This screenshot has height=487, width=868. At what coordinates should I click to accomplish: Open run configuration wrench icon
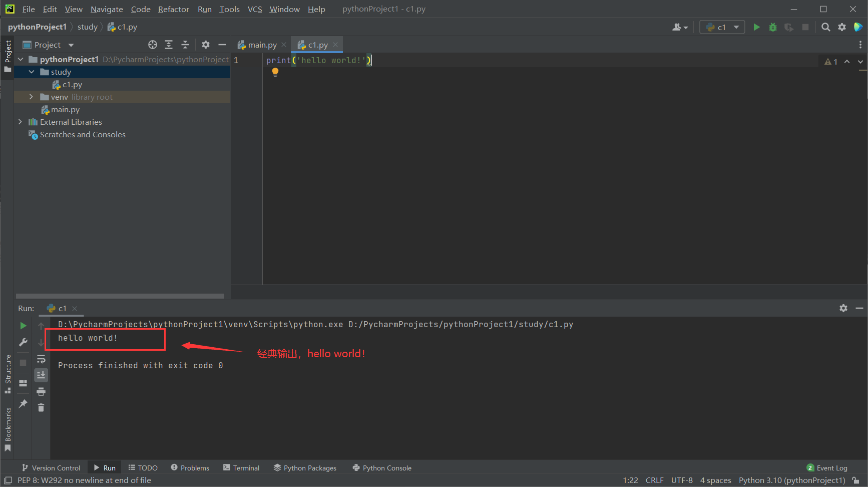(23, 342)
